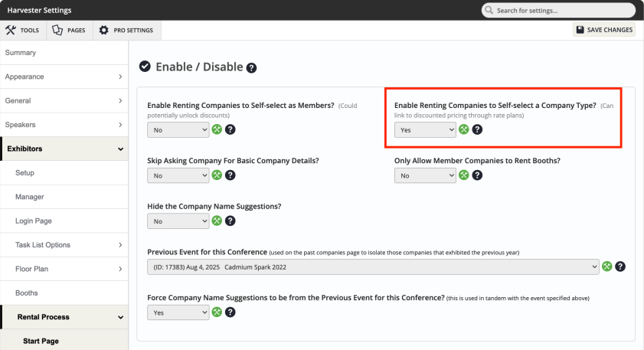Open Only Allow Member Companies dropdown
The height and width of the screenshot is (350, 644).
pos(425,175)
